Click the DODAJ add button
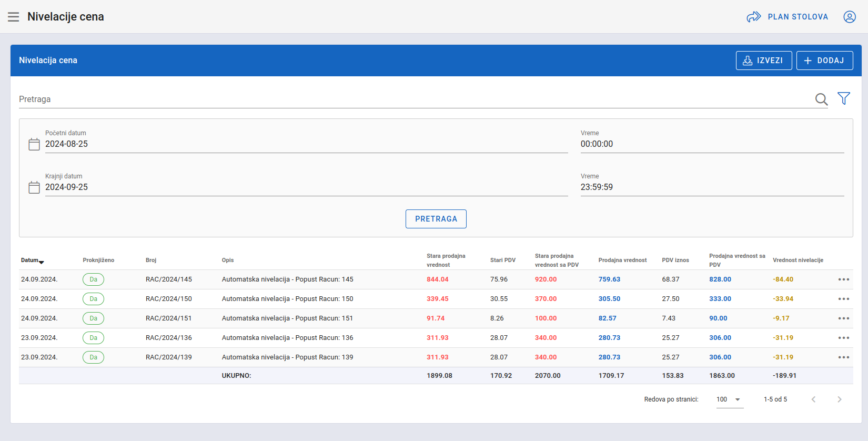The width and height of the screenshot is (868, 441). click(x=824, y=61)
